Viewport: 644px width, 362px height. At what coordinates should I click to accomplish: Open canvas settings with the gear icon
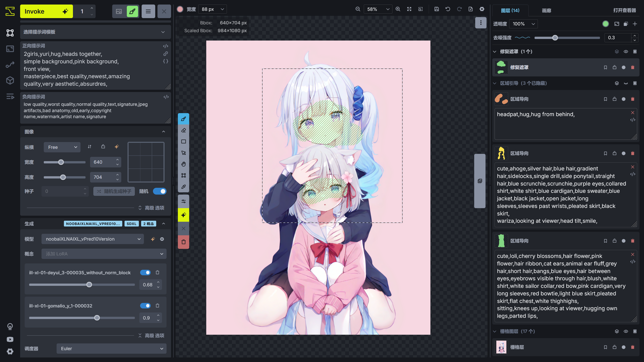click(x=482, y=9)
